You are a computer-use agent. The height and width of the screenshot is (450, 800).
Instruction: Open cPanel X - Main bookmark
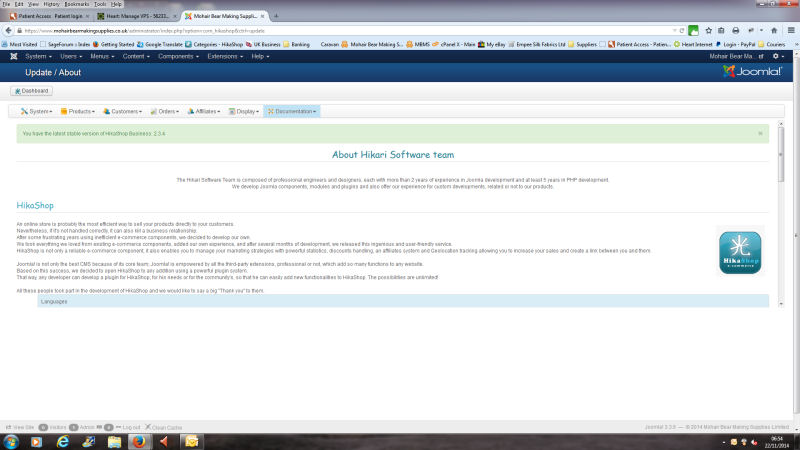pyautogui.click(x=454, y=44)
